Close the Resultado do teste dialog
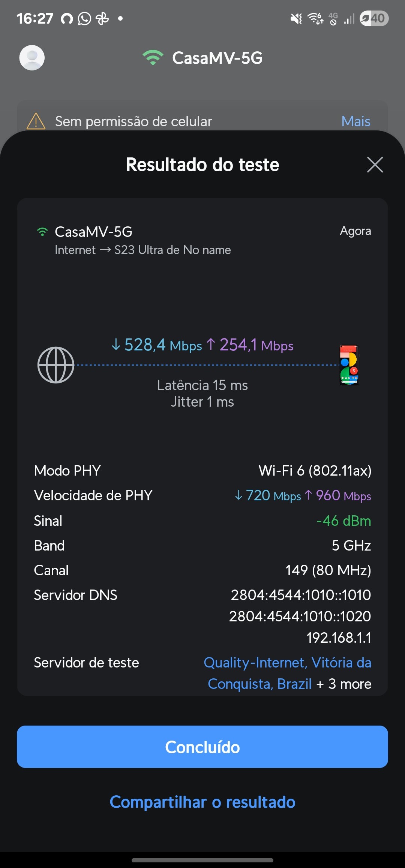The width and height of the screenshot is (405, 868). coord(375,165)
